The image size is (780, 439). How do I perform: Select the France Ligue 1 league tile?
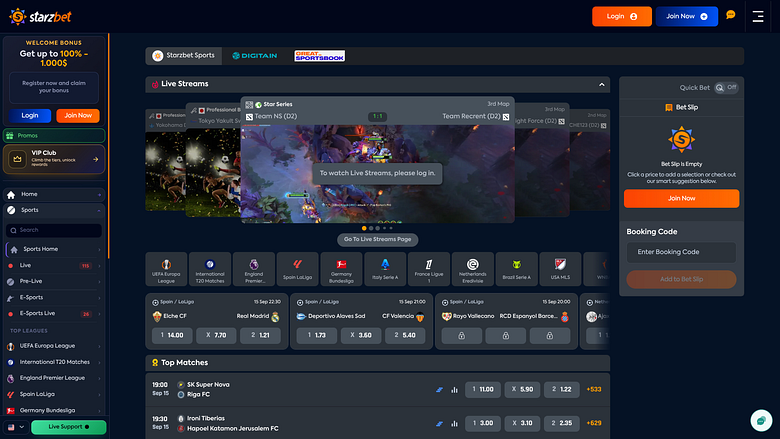click(429, 269)
